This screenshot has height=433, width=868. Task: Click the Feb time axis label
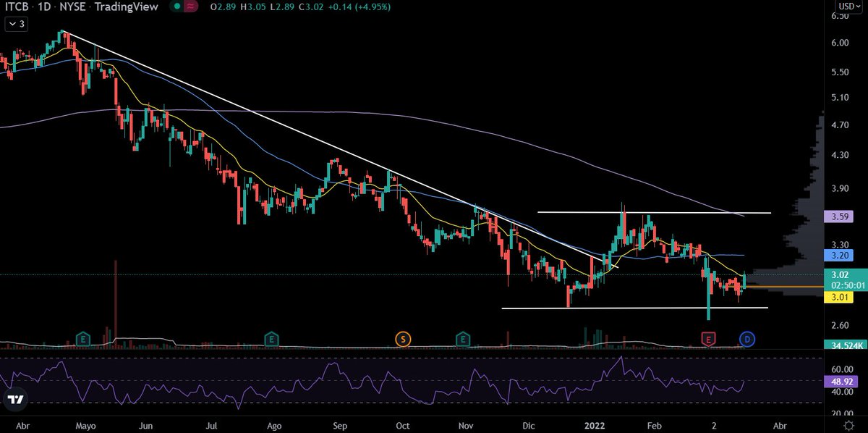click(x=654, y=424)
